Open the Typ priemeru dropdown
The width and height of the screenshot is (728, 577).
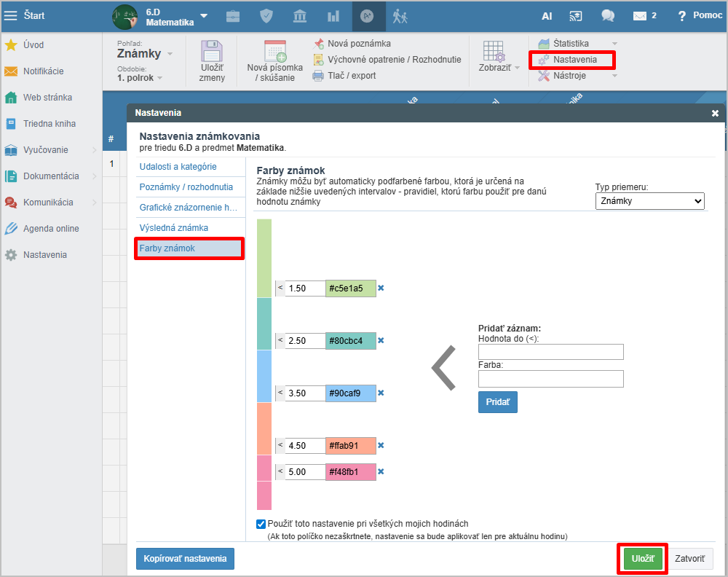click(x=649, y=201)
